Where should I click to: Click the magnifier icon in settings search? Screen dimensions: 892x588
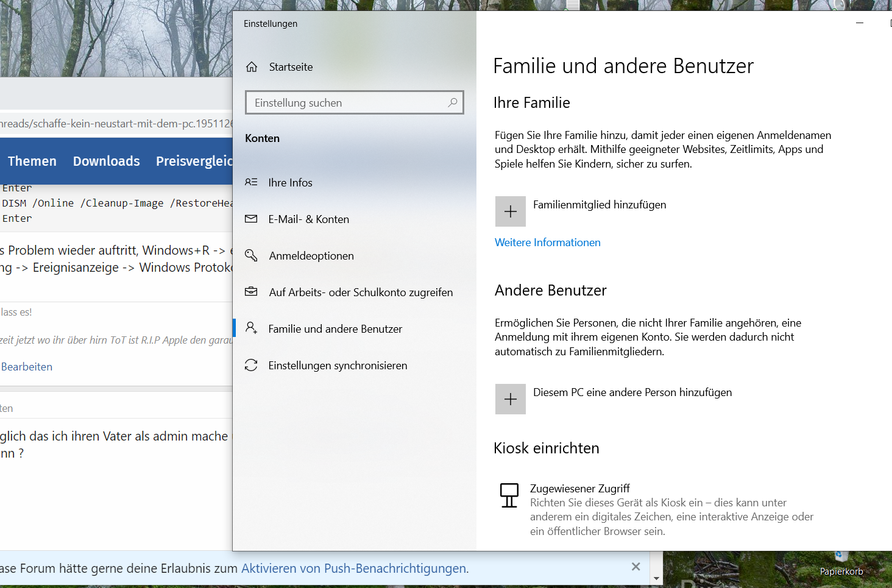(x=452, y=102)
